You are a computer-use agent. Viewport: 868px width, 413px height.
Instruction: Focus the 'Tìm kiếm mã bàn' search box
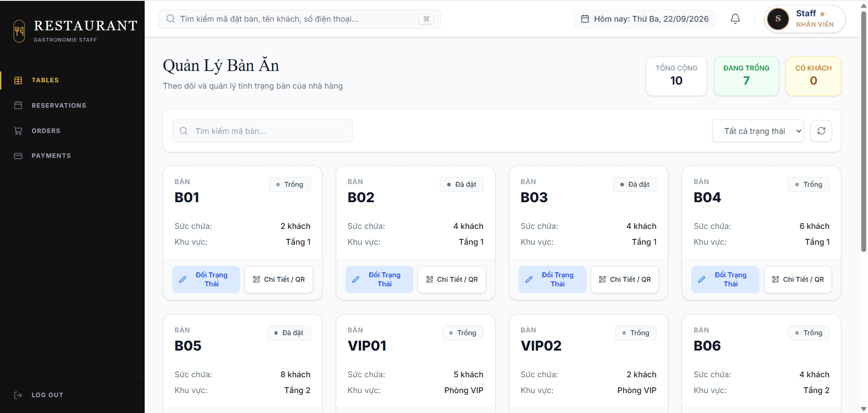263,131
